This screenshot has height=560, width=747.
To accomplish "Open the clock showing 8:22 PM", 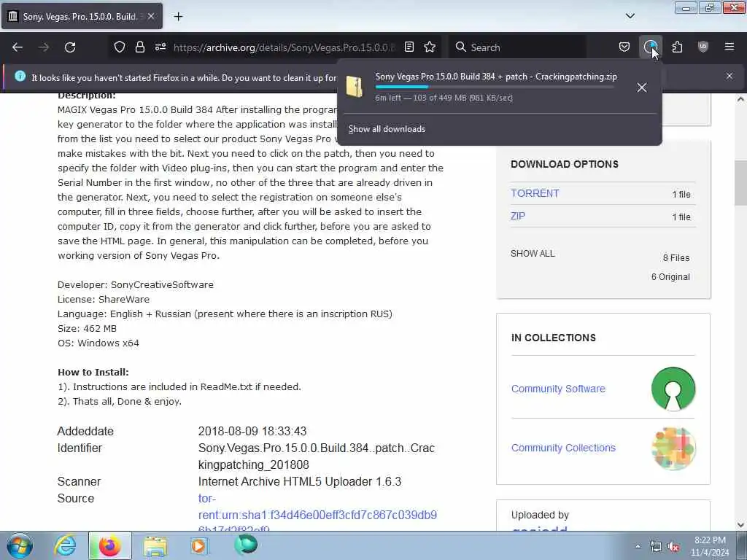I will [x=710, y=545].
